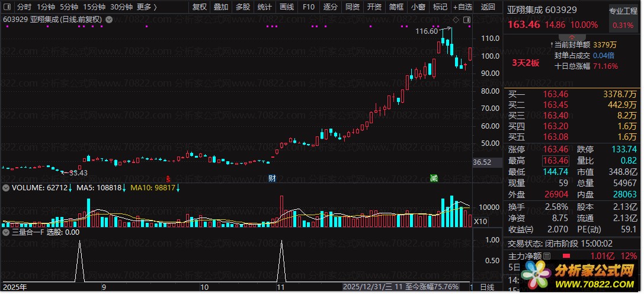644x294 pixels.
Task: Click the 多股 multi-stock button
Action: (243, 7)
